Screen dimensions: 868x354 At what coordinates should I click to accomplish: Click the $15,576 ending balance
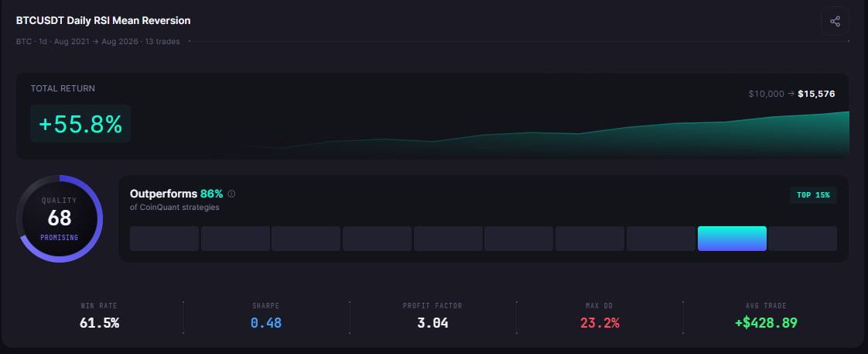click(x=816, y=95)
